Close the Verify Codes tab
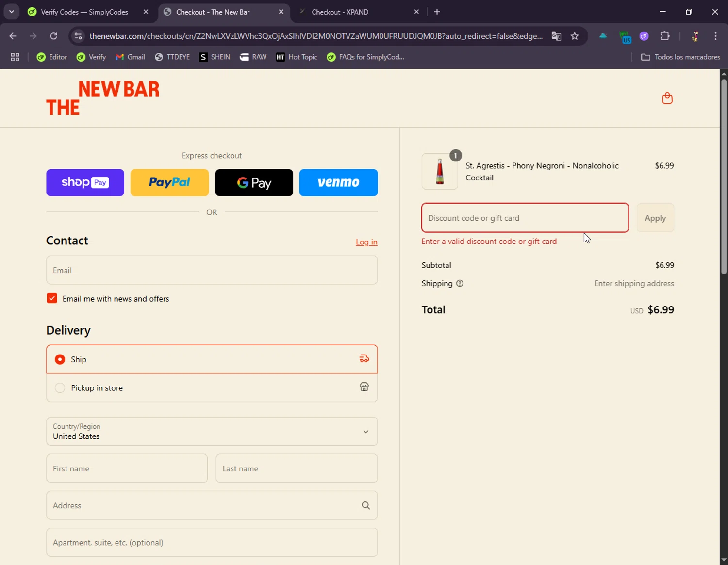This screenshot has height=565, width=728. pyautogui.click(x=146, y=12)
